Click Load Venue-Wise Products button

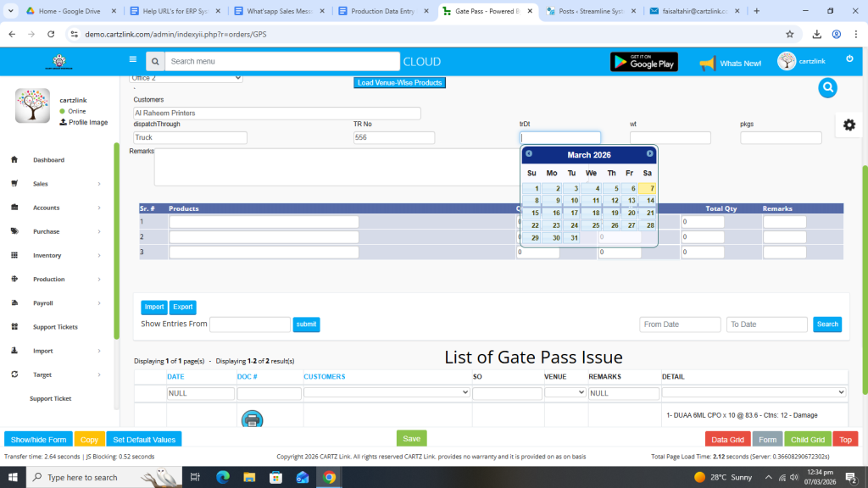coord(399,83)
